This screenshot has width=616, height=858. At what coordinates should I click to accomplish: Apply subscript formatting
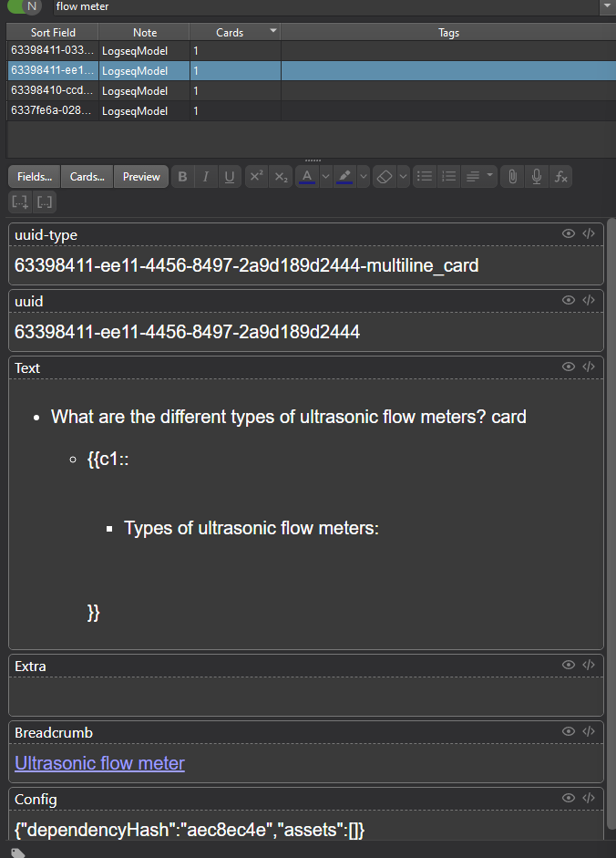coord(281,177)
